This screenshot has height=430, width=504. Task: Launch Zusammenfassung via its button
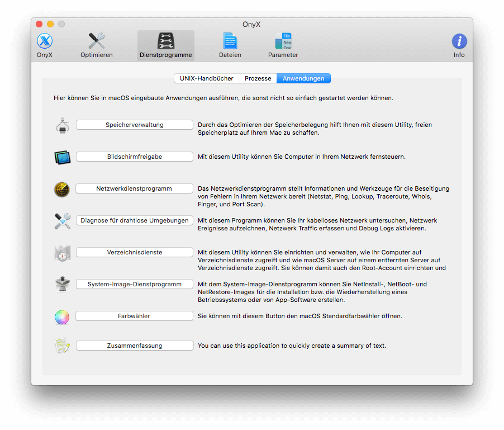click(135, 346)
